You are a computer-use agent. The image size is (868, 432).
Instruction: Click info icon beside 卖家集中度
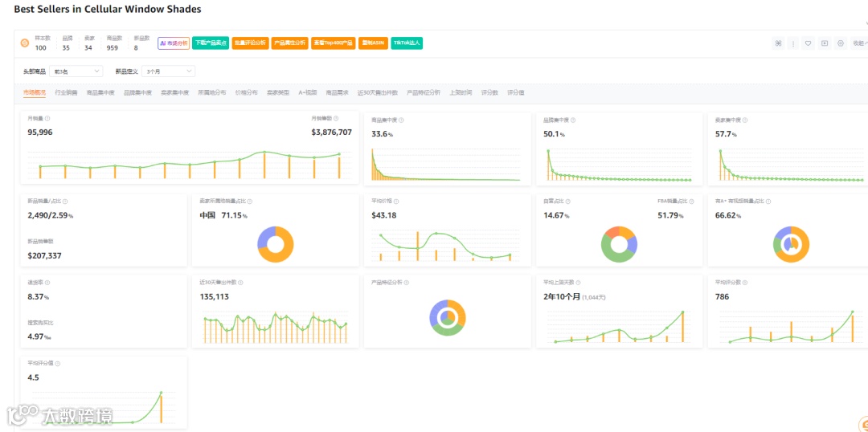745,120
